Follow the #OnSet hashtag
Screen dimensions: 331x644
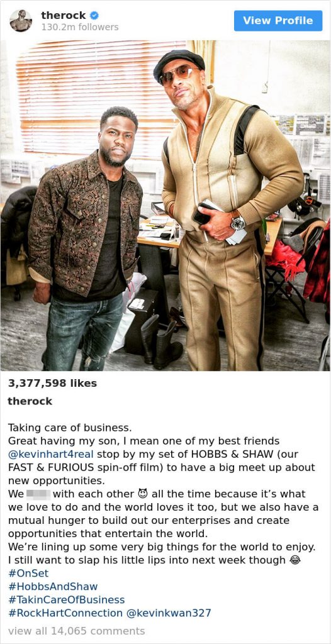pos(28,574)
